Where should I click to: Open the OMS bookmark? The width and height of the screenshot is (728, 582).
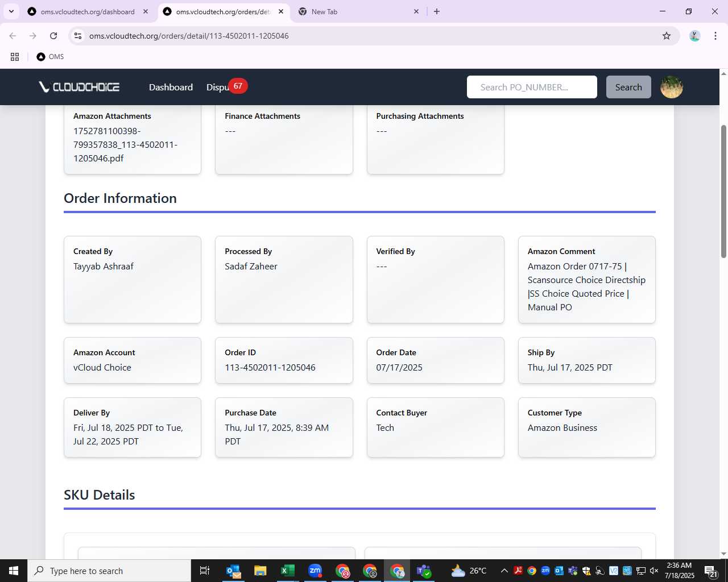point(50,57)
